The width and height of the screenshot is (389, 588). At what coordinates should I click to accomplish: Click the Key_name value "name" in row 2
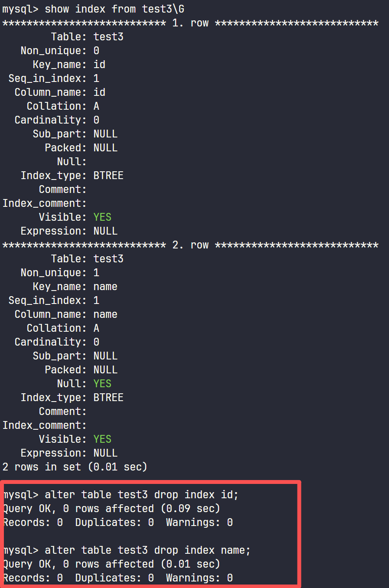(105, 287)
